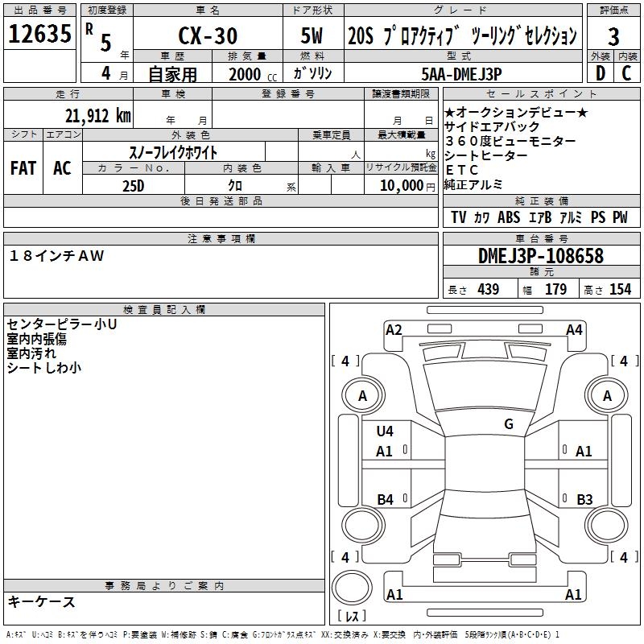Click the 注意事項欄 section header
Image resolution: width=644 pixels, height=644 pixels.
pyautogui.click(x=221, y=238)
